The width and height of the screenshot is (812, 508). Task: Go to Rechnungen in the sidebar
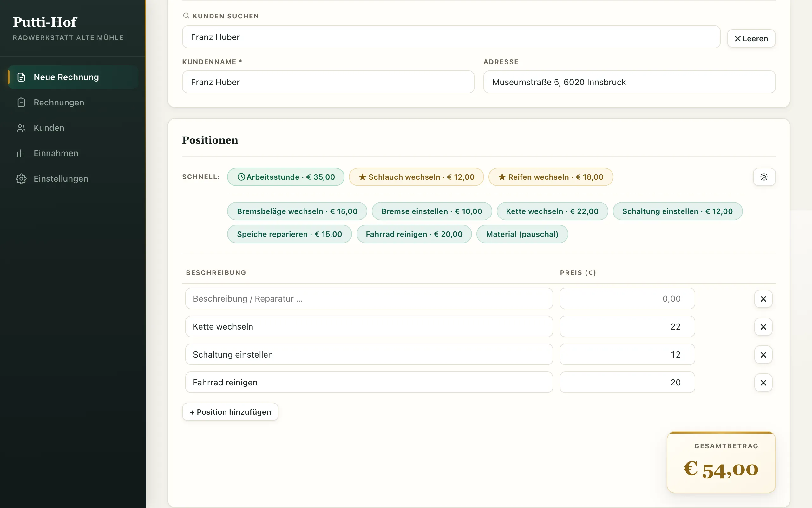coord(73,103)
